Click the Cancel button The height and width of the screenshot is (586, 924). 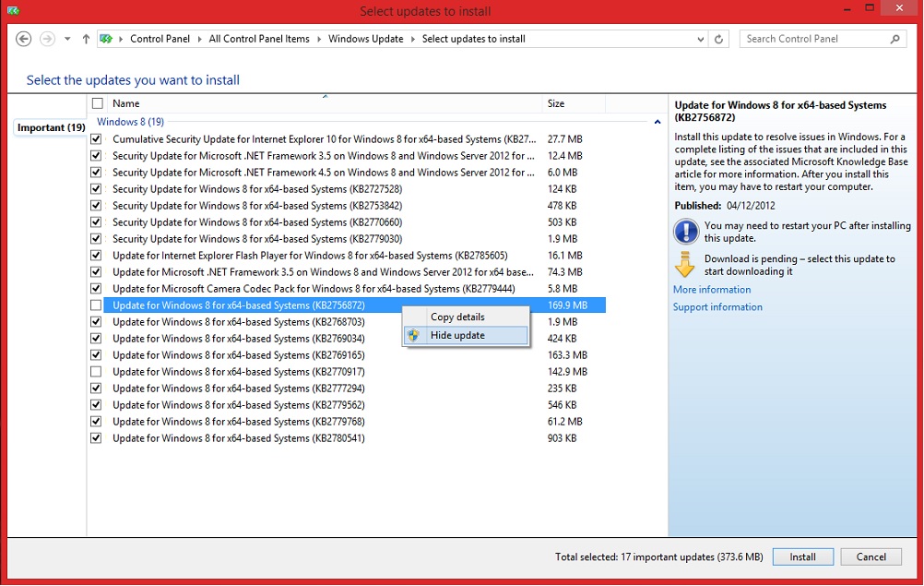click(x=871, y=557)
